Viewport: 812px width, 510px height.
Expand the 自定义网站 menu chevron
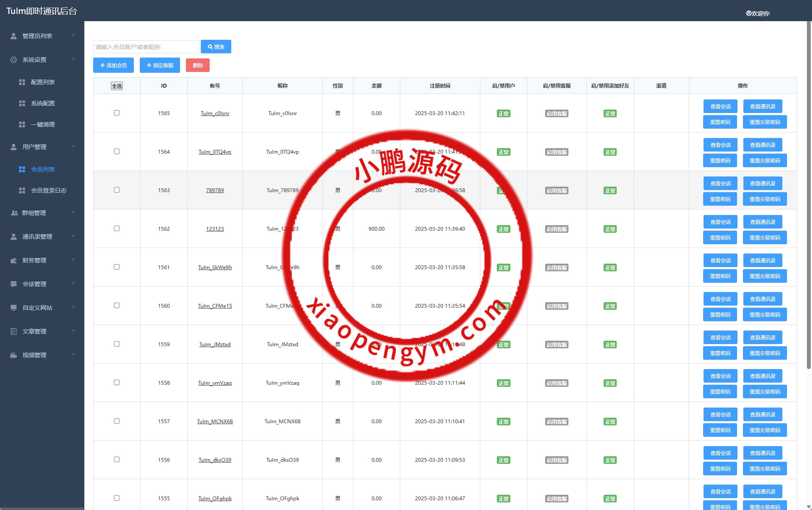coord(73,307)
